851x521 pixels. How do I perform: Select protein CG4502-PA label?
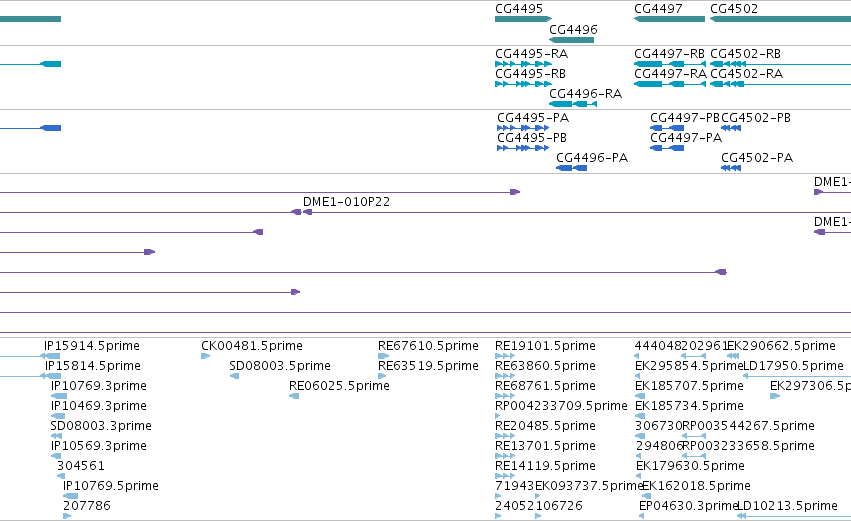[x=757, y=158]
